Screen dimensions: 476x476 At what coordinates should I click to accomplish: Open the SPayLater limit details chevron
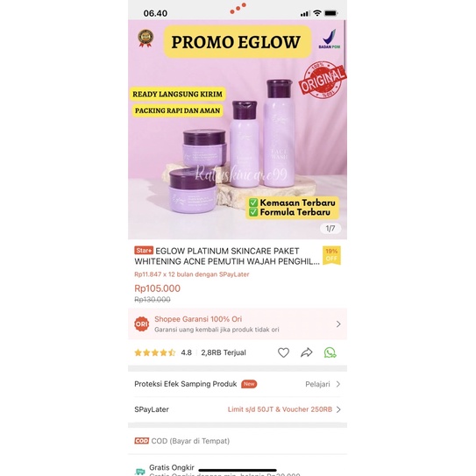338,409
